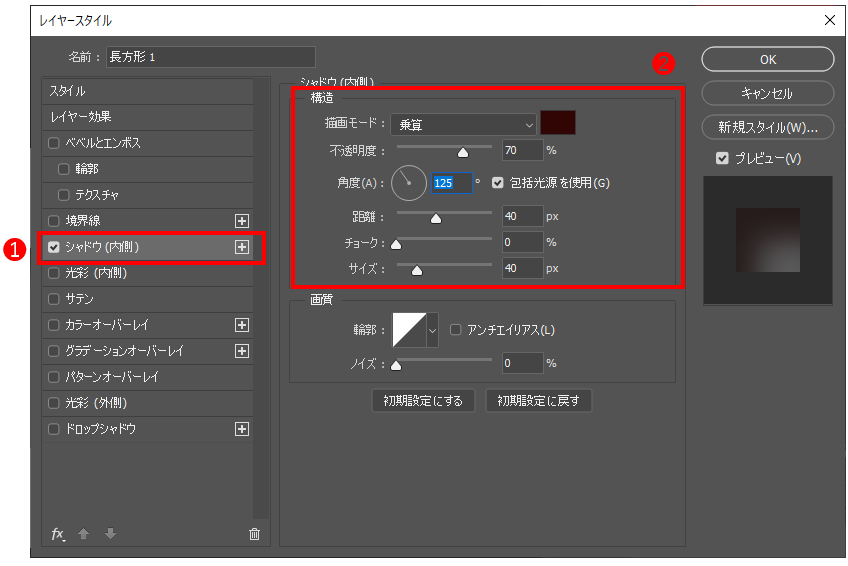Click the angle dial control

point(408,183)
